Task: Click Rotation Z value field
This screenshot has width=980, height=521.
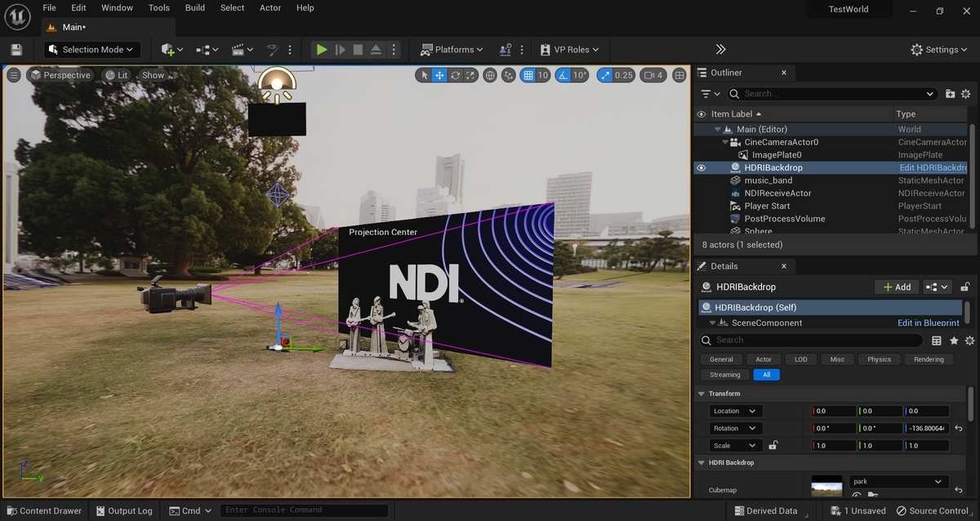Action: 927,428
